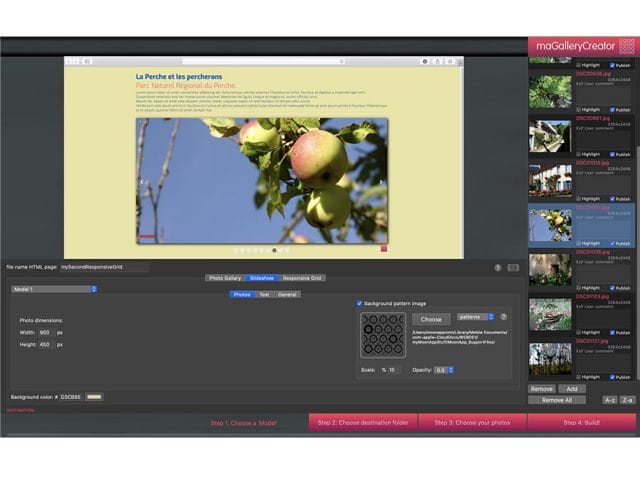Click the photo Width input field
Screen dimensions: 640x480
click(x=45, y=332)
